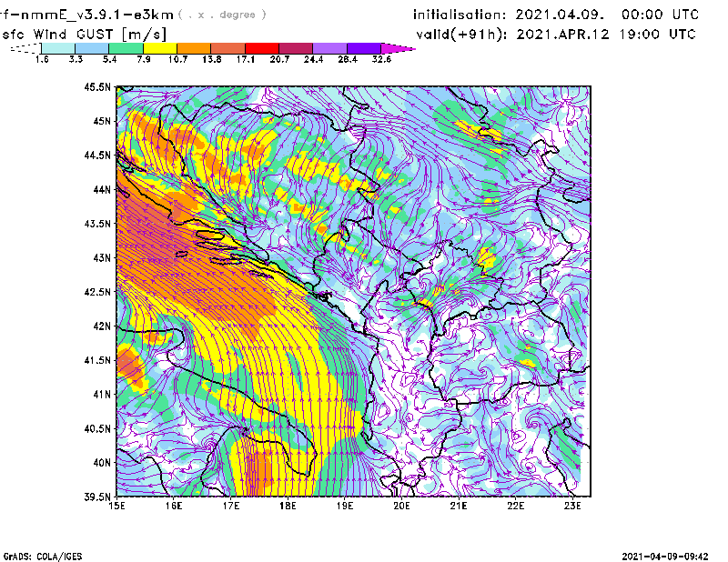Click the legend value 20.7
Image resolution: width=728 pixels, height=562 pixels.
point(279,59)
